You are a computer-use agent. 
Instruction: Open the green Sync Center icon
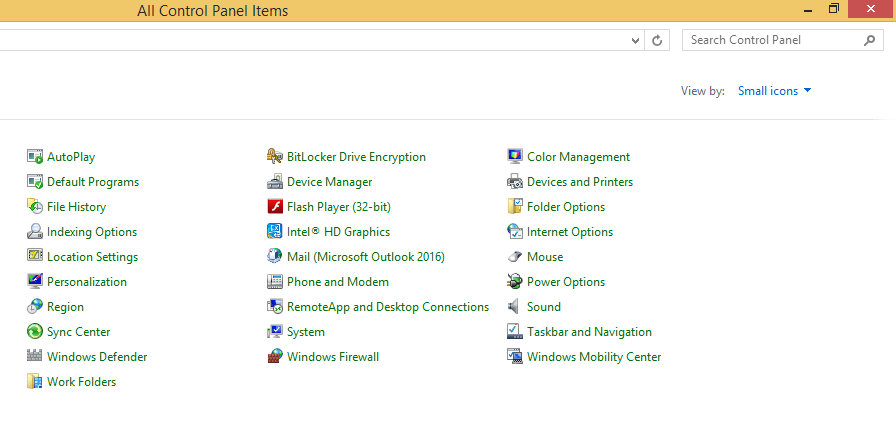coord(35,332)
